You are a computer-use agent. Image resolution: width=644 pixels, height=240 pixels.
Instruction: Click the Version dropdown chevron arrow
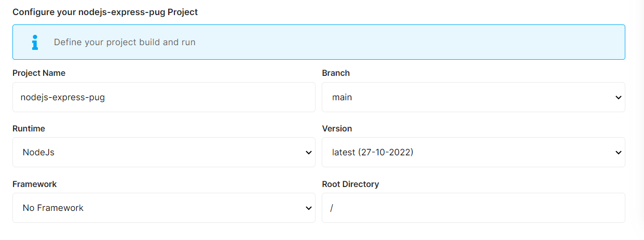[618, 153]
